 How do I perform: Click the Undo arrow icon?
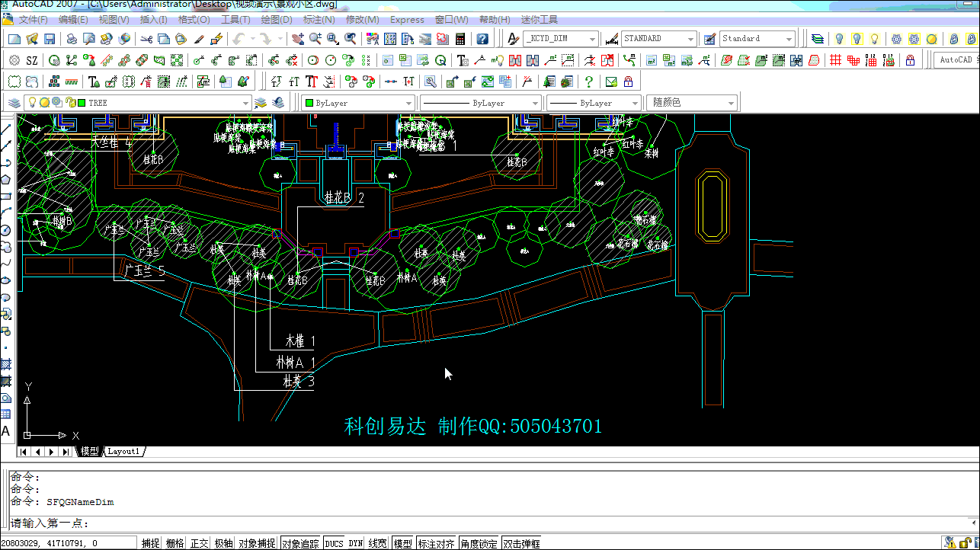[239, 39]
